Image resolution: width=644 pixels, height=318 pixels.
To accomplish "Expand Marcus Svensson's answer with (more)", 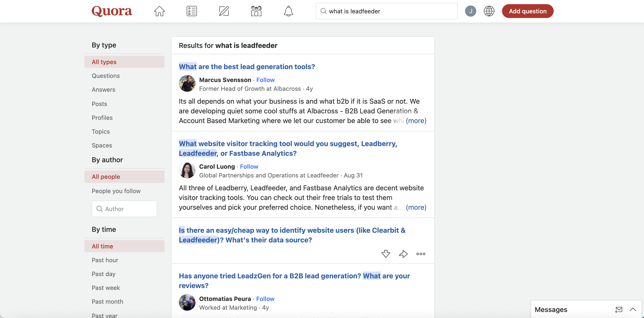I will tap(416, 121).
